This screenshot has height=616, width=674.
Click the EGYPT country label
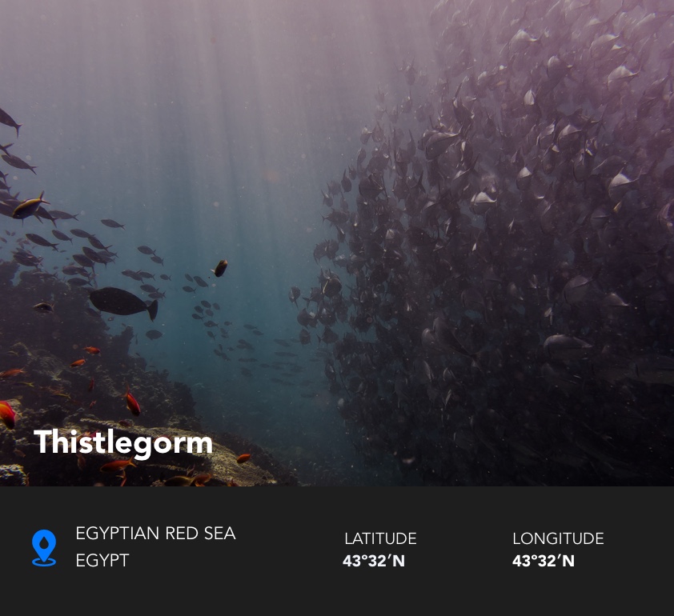(102, 560)
